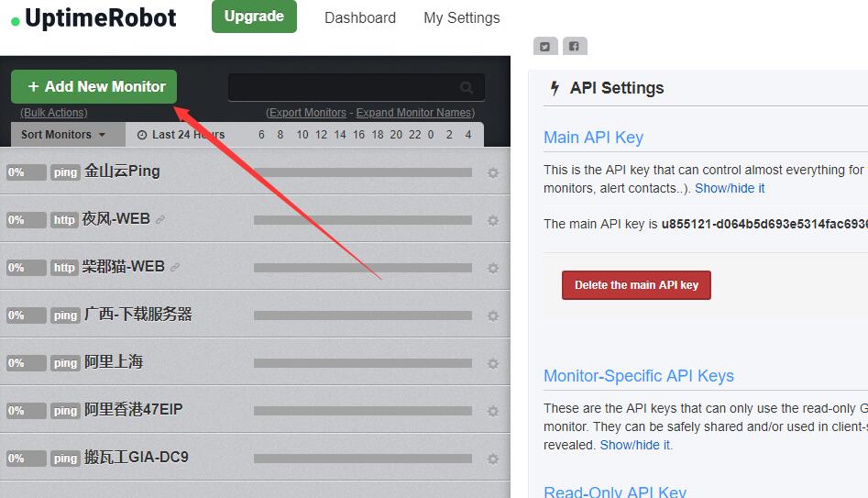Open gear settings for 搬瓦工GIA-DC9 monitor
Screen dimensions: 868x498
[493, 459]
